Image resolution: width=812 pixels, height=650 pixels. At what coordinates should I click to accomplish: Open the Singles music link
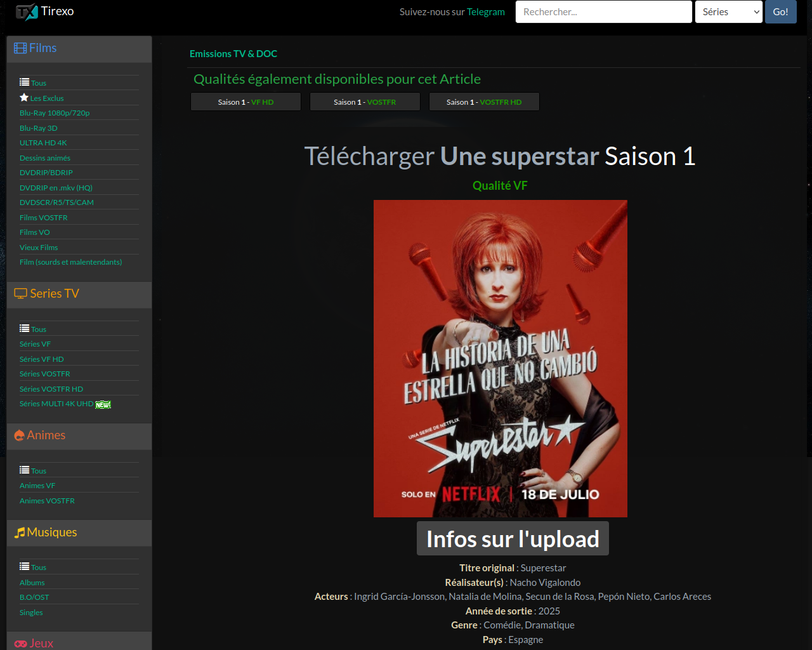point(31,613)
